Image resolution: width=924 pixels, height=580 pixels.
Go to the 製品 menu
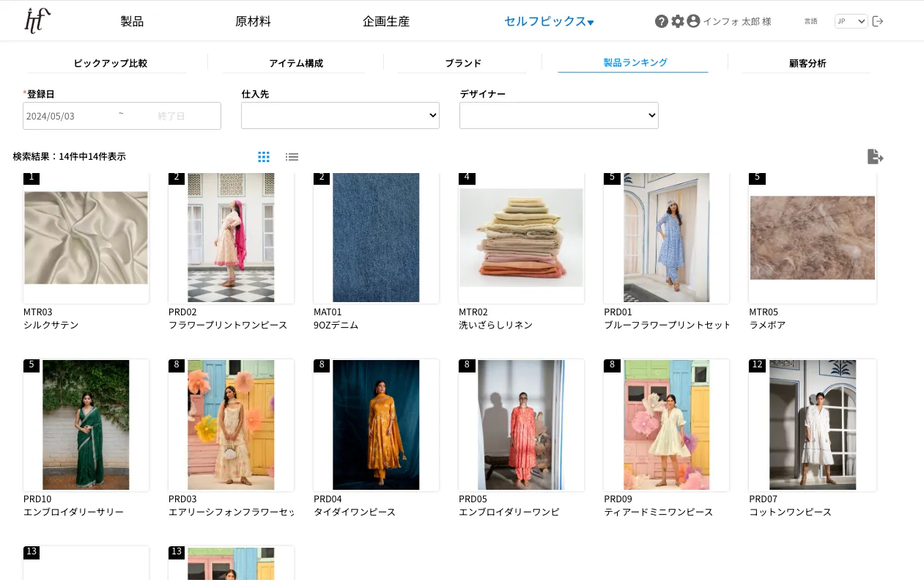(x=132, y=21)
